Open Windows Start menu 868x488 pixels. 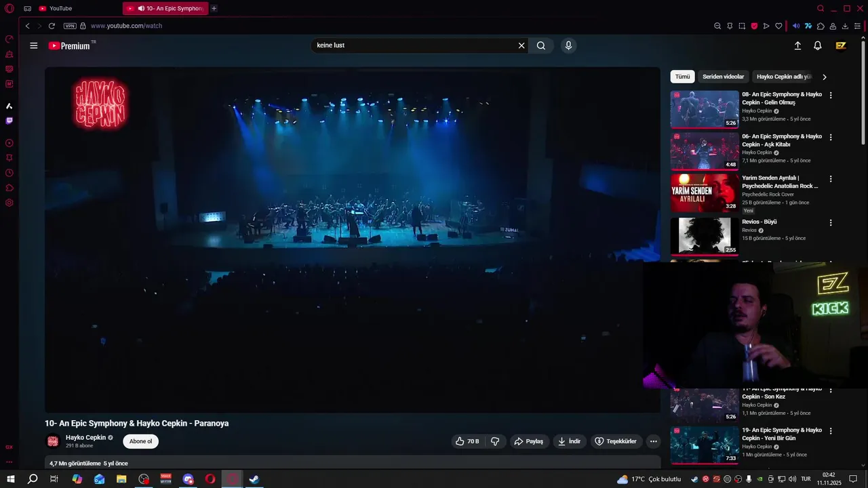(11, 479)
